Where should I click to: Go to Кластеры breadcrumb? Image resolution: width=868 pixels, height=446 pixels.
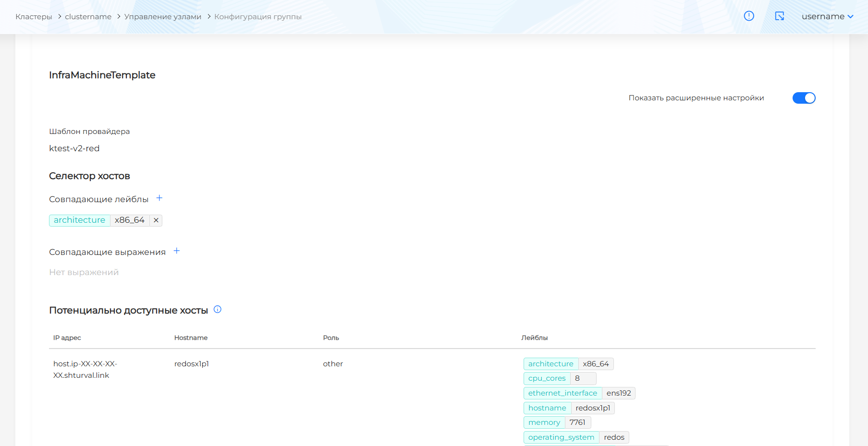tap(34, 17)
